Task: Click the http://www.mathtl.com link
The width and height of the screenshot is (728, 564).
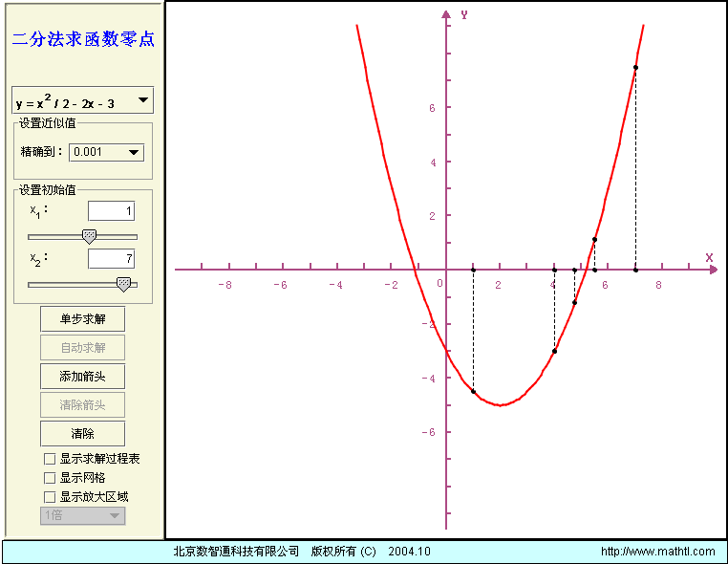Action: [x=658, y=552]
